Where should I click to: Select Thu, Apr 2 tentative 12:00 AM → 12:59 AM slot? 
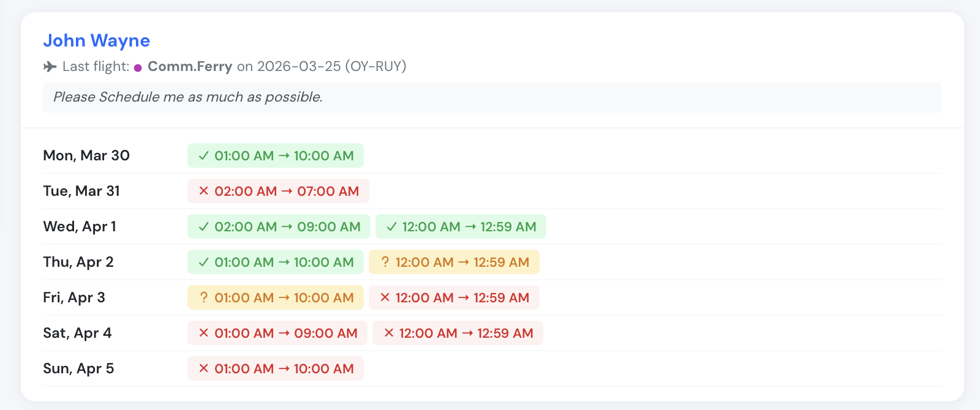(x=454, y=262)
